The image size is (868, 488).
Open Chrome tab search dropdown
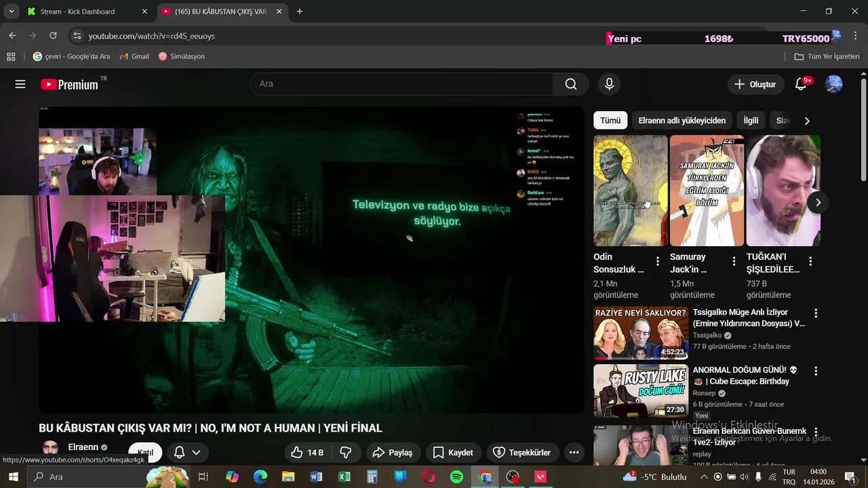point(11,12)
